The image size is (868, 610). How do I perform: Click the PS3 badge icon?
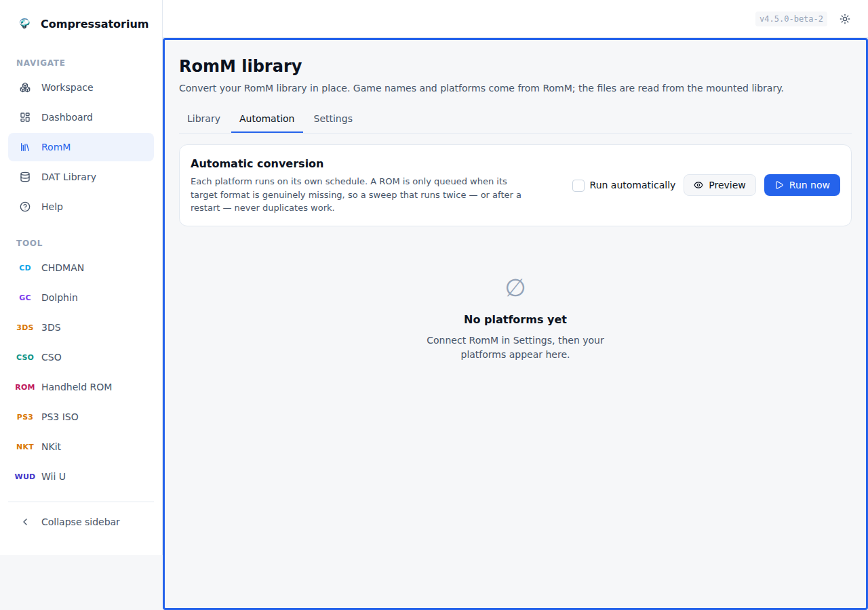point(25,417)
